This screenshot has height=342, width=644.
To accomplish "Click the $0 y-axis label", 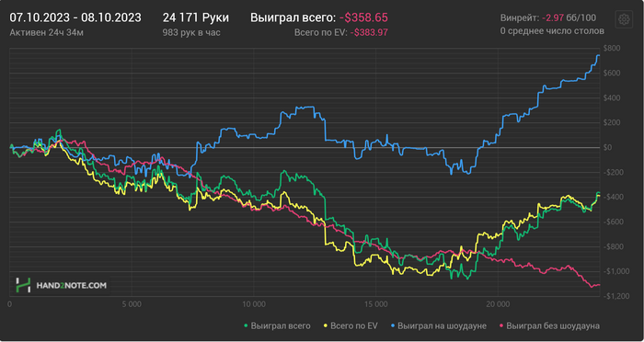I will [x=608, y=147].
